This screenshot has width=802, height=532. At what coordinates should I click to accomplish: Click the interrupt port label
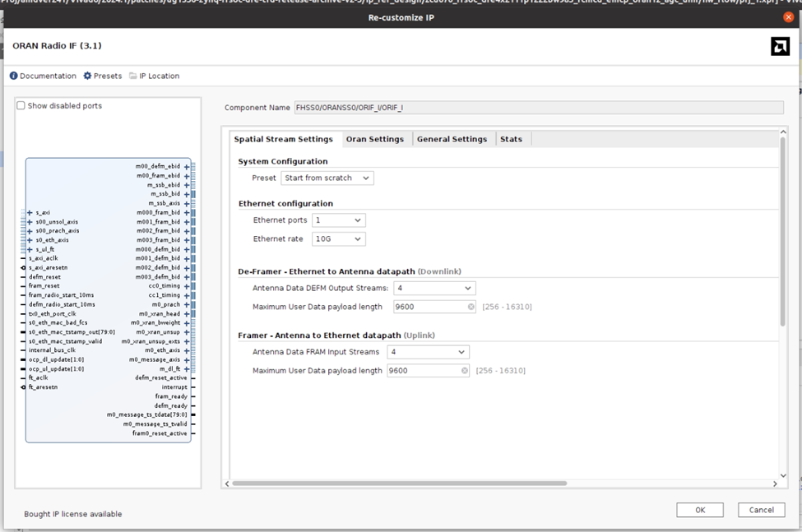point(174,387)
